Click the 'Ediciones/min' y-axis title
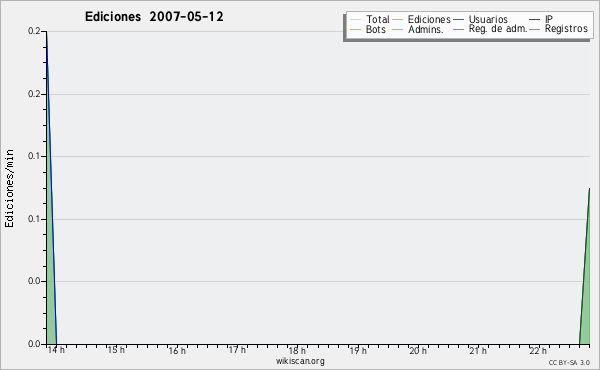 [9, 188]
